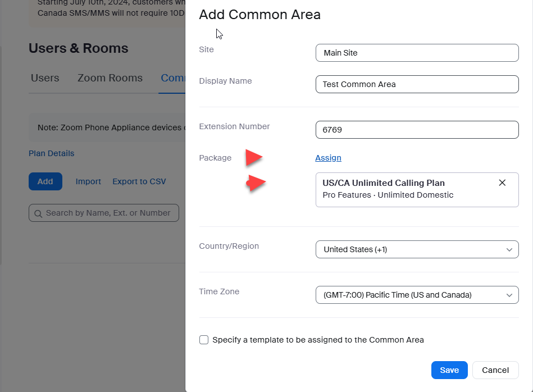Click the search magnifier icon
533x392 pixels.
[38, 213]
